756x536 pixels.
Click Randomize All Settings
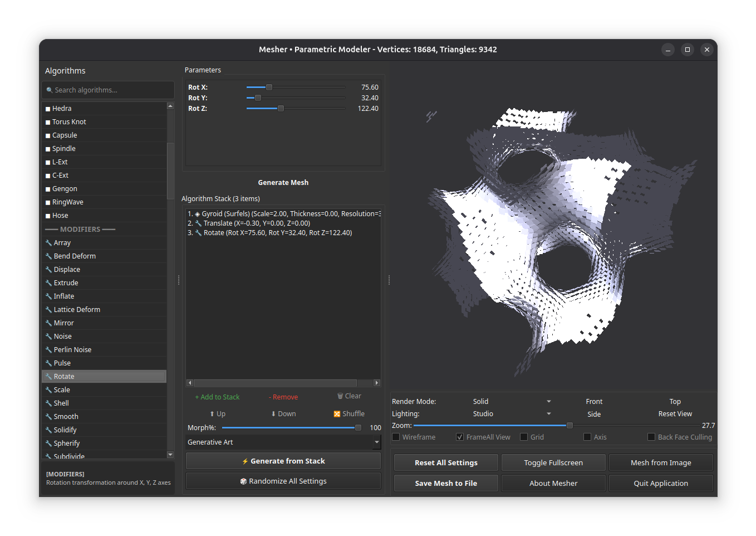click(283, 480)
